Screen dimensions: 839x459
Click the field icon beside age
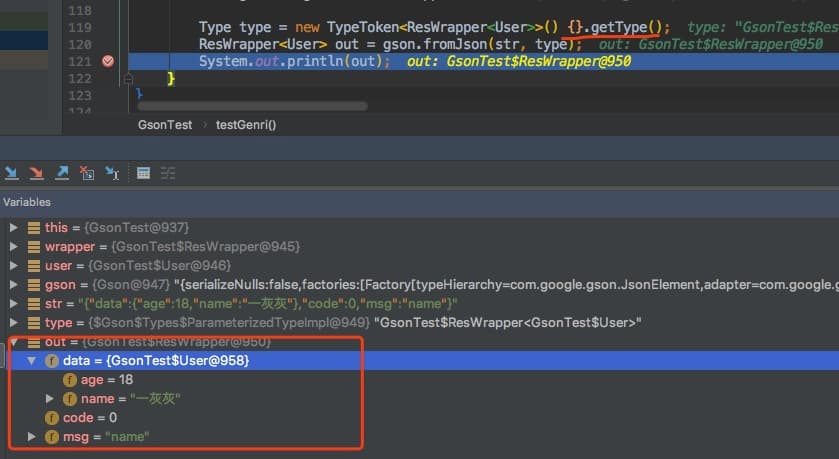pyautogui.click(x=70, y=380)
